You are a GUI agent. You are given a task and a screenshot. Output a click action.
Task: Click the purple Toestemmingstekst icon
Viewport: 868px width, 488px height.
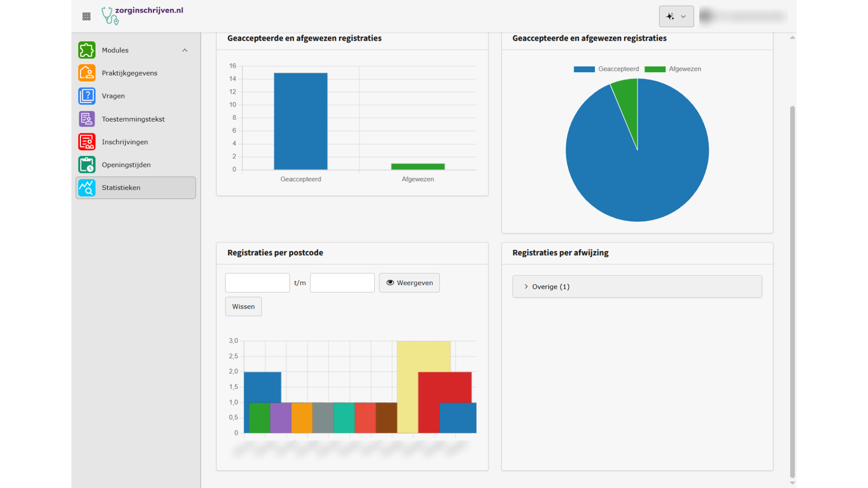tap(87, 119)
